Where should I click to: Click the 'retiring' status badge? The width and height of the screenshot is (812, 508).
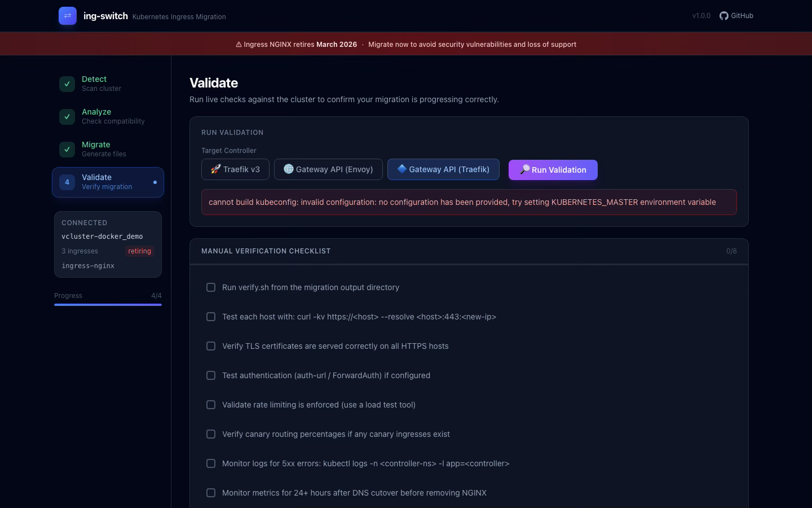139,251
